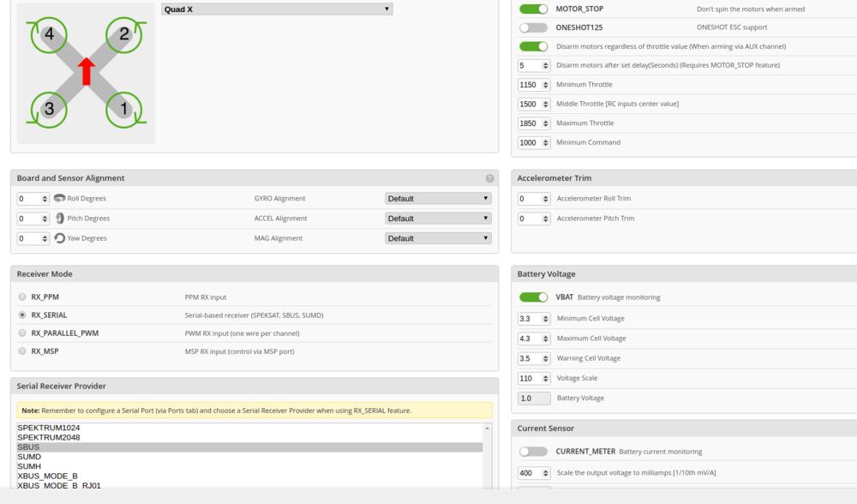
Task: Click the yaw rotation icon beside Yaw Degrees
Action: (60, 237)
